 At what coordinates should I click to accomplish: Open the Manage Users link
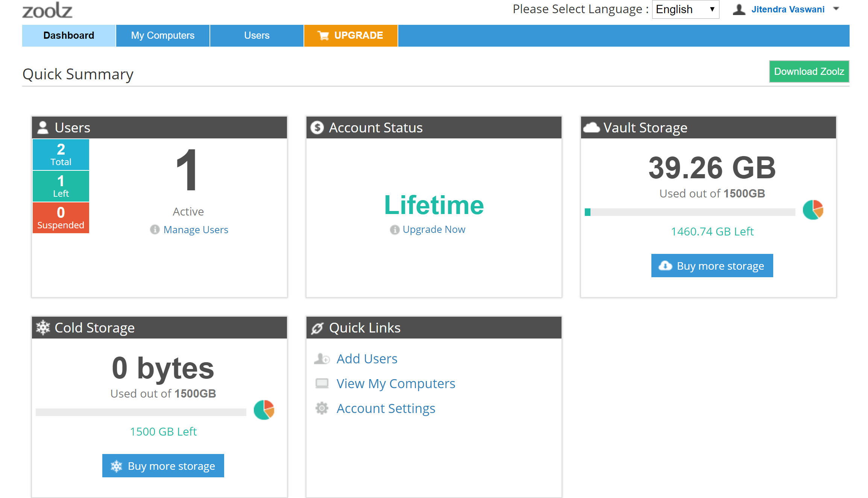click(x=196, y=229)
